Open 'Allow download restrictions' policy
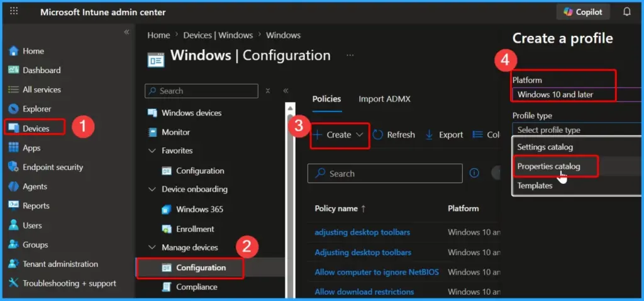The height and width of the screenshot is (301, 644). click(x=364, y=292)
